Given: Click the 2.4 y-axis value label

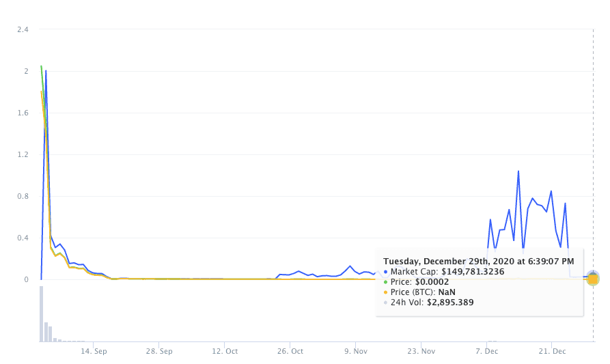Looking at the screenshot, I should (23, 30).
